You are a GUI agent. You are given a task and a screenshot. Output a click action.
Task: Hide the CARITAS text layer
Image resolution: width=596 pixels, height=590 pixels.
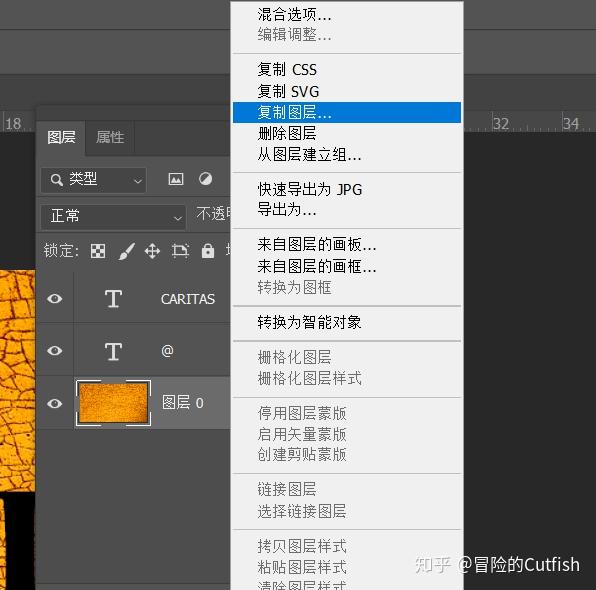click(55, 299)
